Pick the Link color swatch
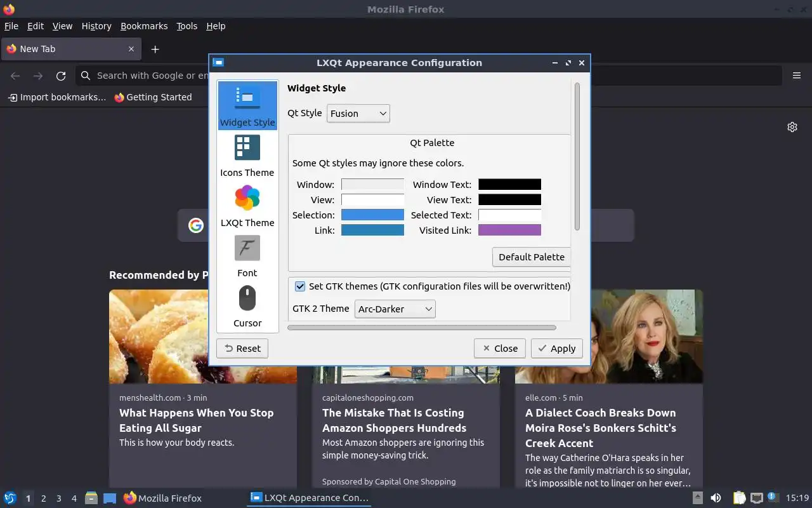The image size is (812, 508). (372, 231)
